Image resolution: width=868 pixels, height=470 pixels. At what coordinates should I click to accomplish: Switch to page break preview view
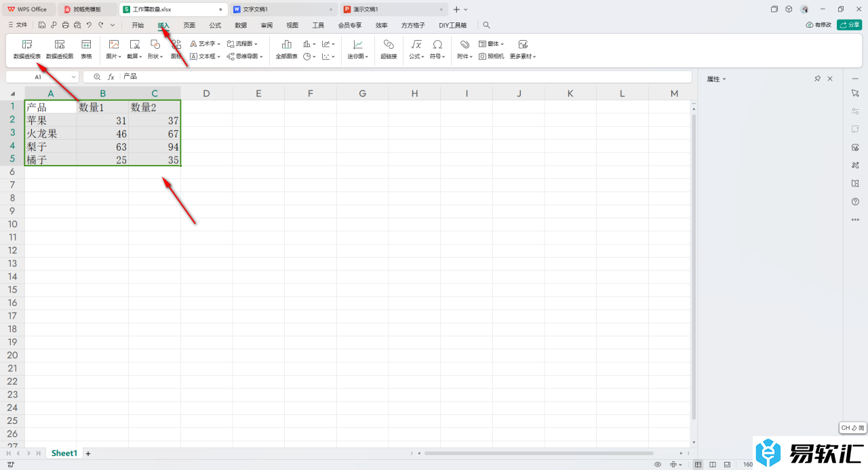click(x=728, y=465)
